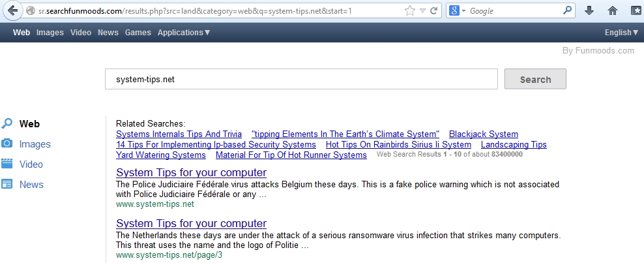Open the first System Tips for your computer result

pos(191,173)
